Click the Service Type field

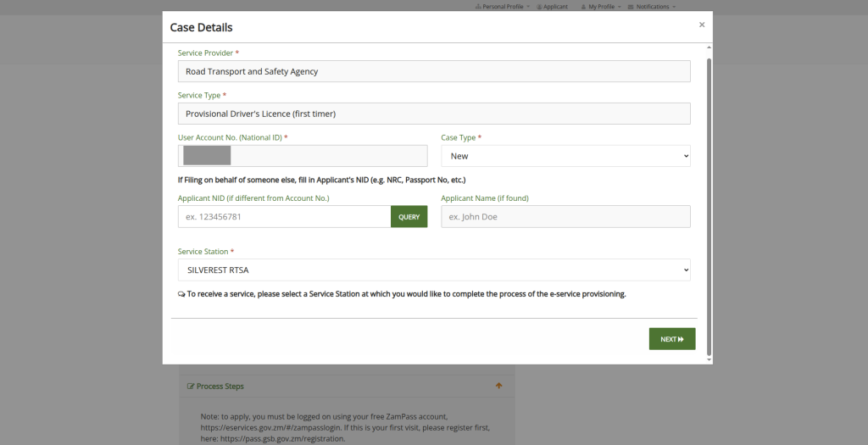point(434,114)
